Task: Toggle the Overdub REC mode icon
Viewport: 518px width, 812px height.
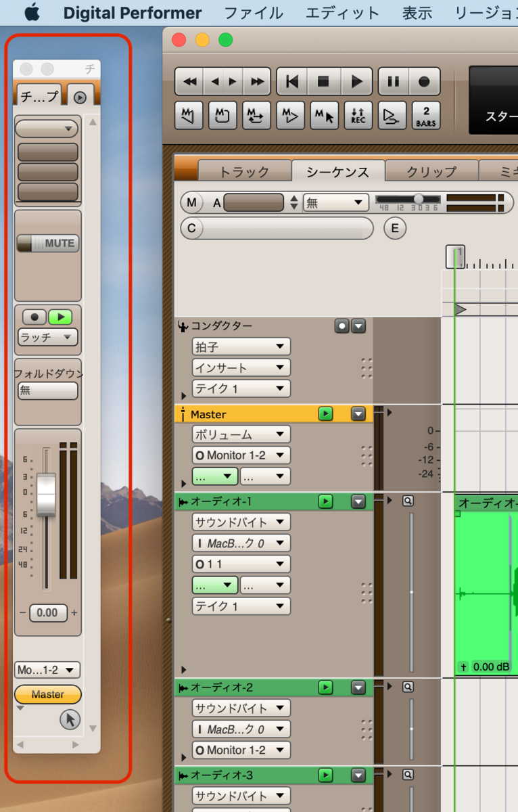Action: click(358, 115)
